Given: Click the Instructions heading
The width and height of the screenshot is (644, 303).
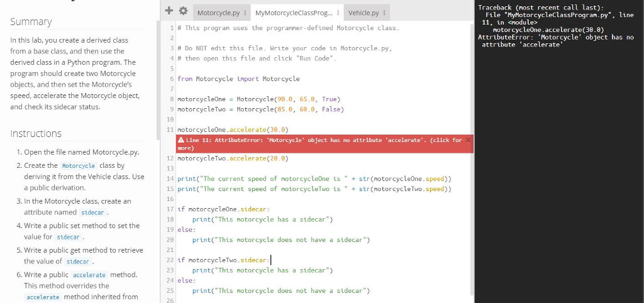Looking at the screenshot, I should coord(36,133).
